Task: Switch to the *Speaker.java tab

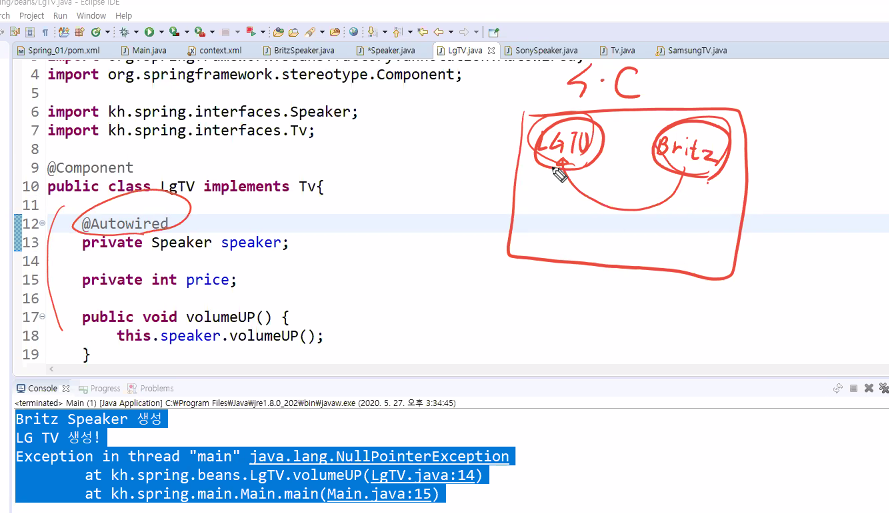Action: pos(386,50)
